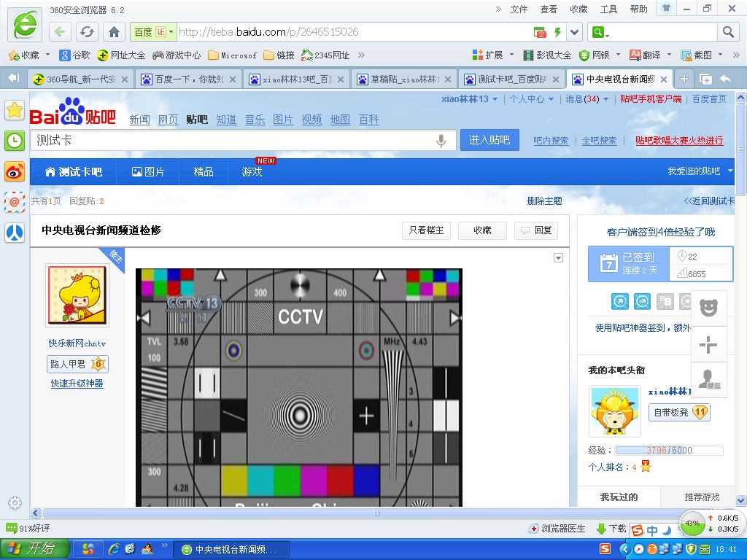Open 浏览器医生 in the status bar
This screenshot has width=747, height=560.
557,529
